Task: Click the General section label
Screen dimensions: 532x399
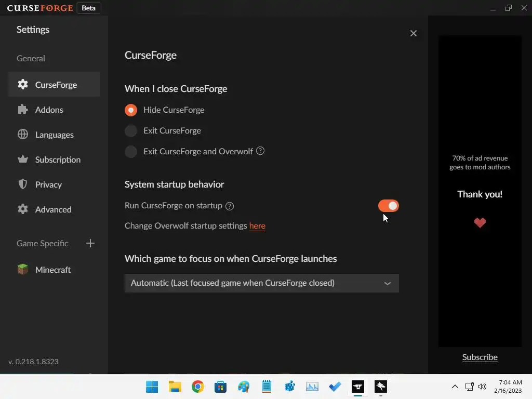Action: [31, 58]
